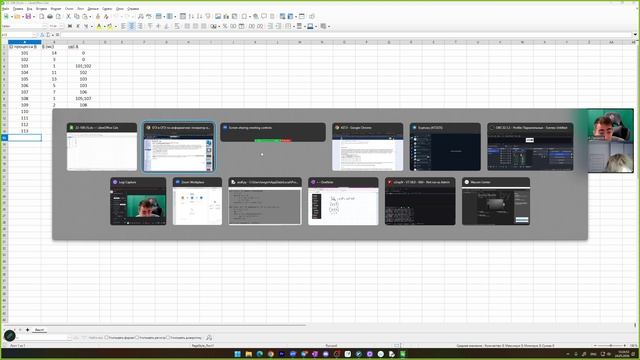The height and width of the screenshot is (360, 640).
Task: Switch to LibreOffice Calc window thumbnail
Action: tap(102, 147)
